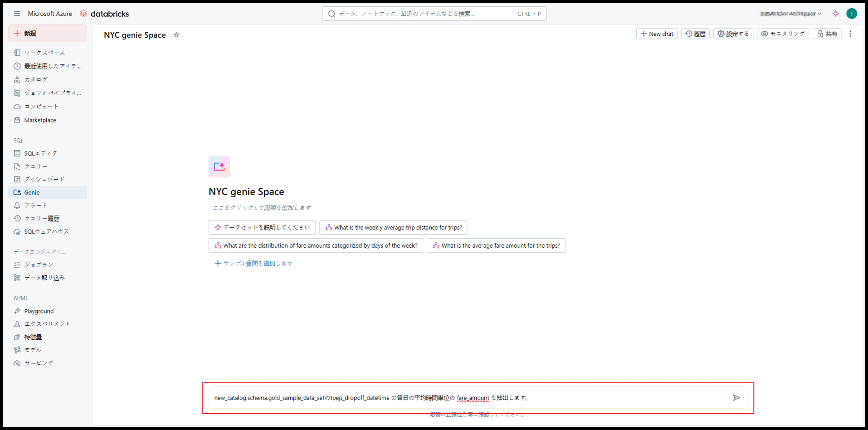This screenshot has height=430, width=868.
Task: Select Genie in the sidebar
Action: 48,192
